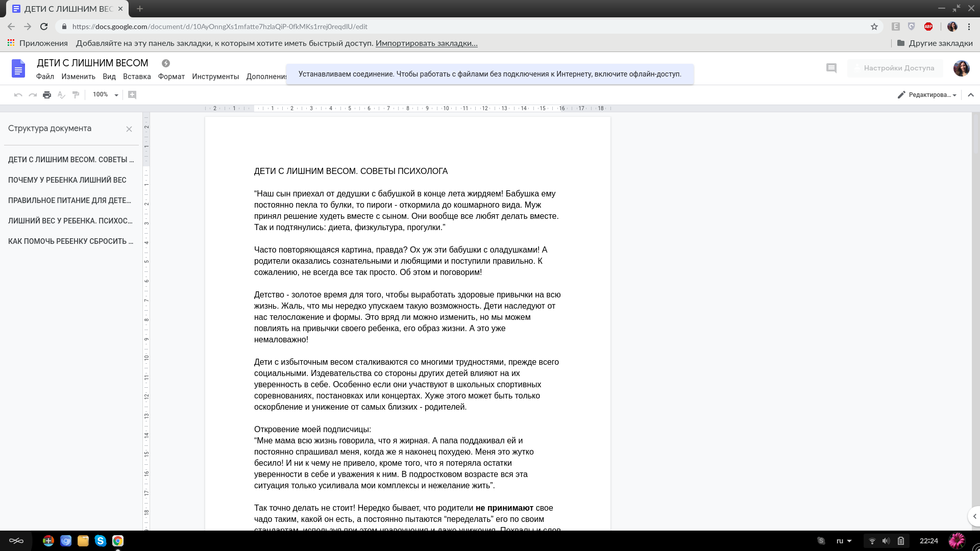Open the editing mode dropdown

click(x=927, y=95)
